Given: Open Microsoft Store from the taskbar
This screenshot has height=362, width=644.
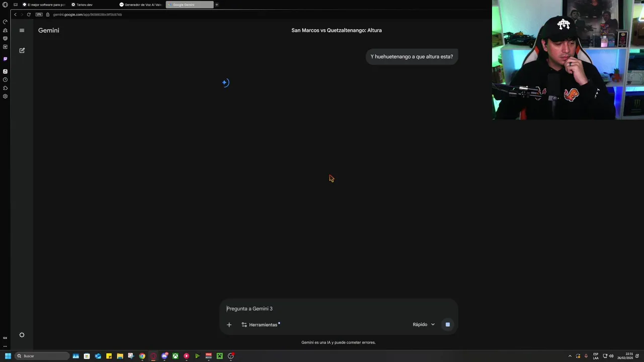Looking at the screenshot, I should point(87,356).
